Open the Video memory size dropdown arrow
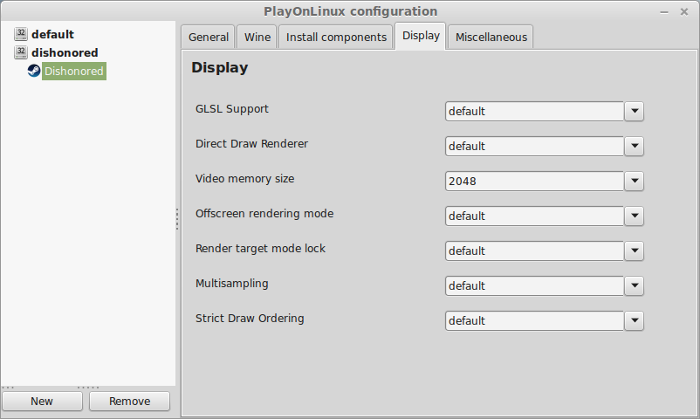This screenshot has height=419, width=700. tap(634, 181)
